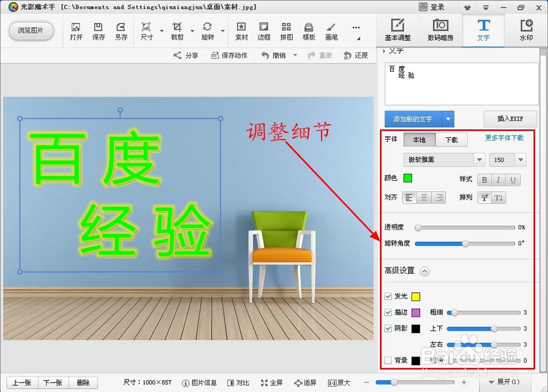This screenshot has height=392, width=548.
Task: Click 对比 (compare) in status bar
Action: coord(238,383)
